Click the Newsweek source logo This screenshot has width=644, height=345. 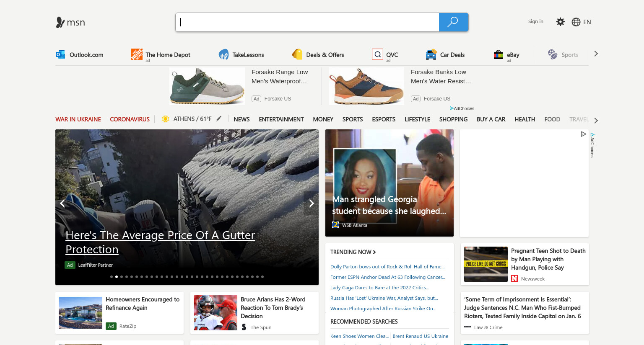(x=514, y=278)
